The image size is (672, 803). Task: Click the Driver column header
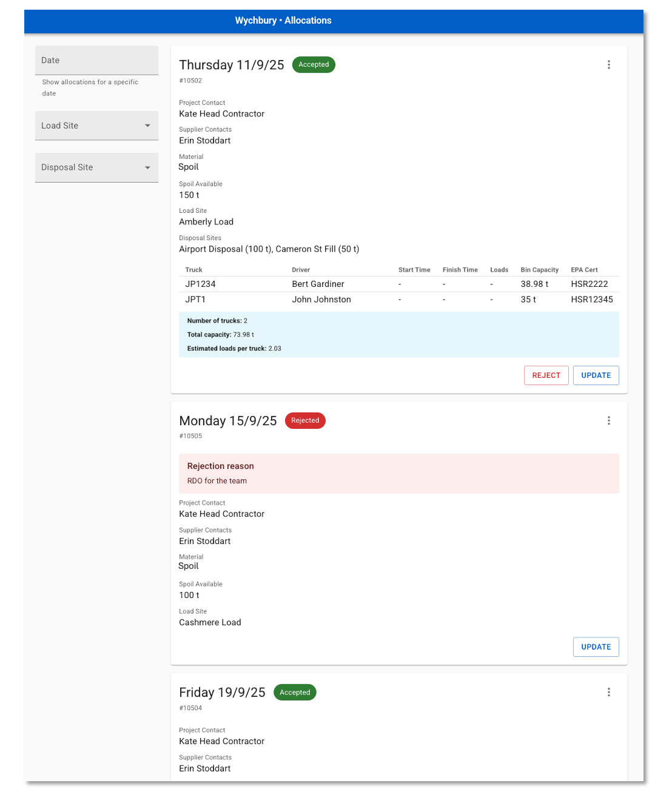tap(301, 270)
